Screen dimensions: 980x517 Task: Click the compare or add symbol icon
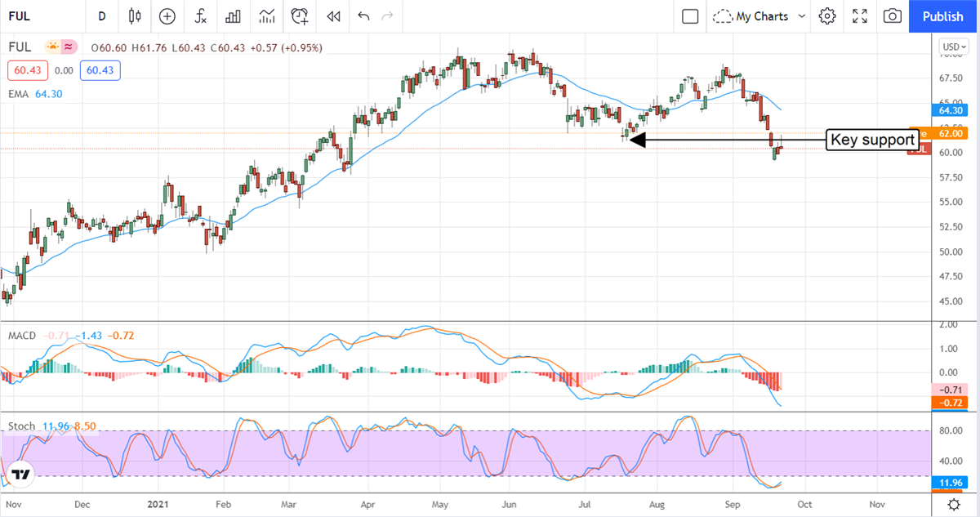(x=167, y=16)
